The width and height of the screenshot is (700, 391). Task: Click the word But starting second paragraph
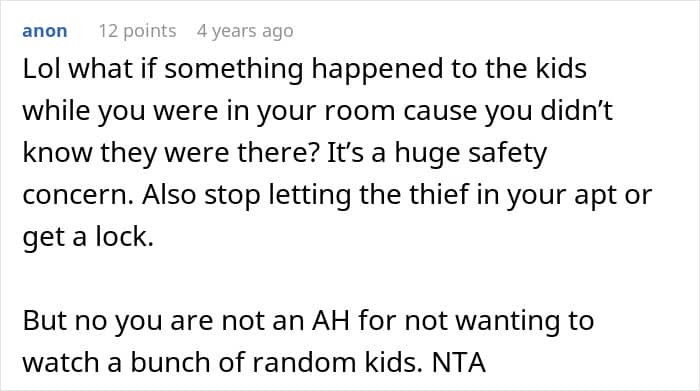(x=44, y=320)
